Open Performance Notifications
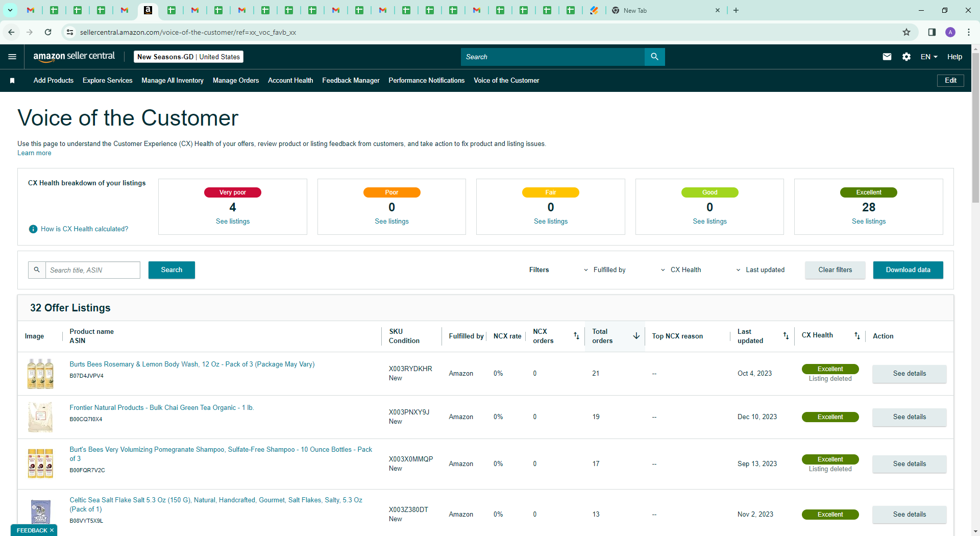 (x=427, y=81)
